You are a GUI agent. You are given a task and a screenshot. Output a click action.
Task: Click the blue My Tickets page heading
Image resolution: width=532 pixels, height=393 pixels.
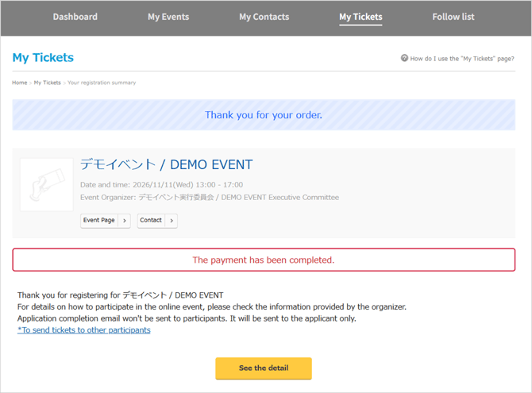click(x=43, y=58)
